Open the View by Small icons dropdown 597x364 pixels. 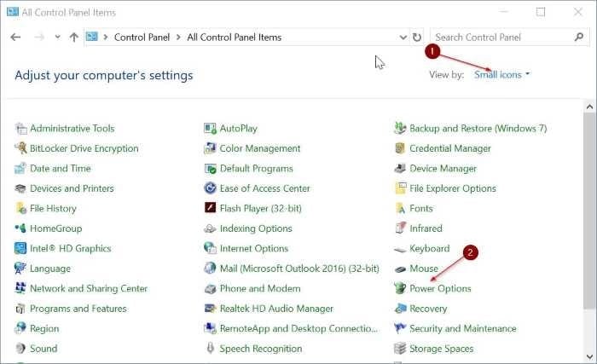501,75
